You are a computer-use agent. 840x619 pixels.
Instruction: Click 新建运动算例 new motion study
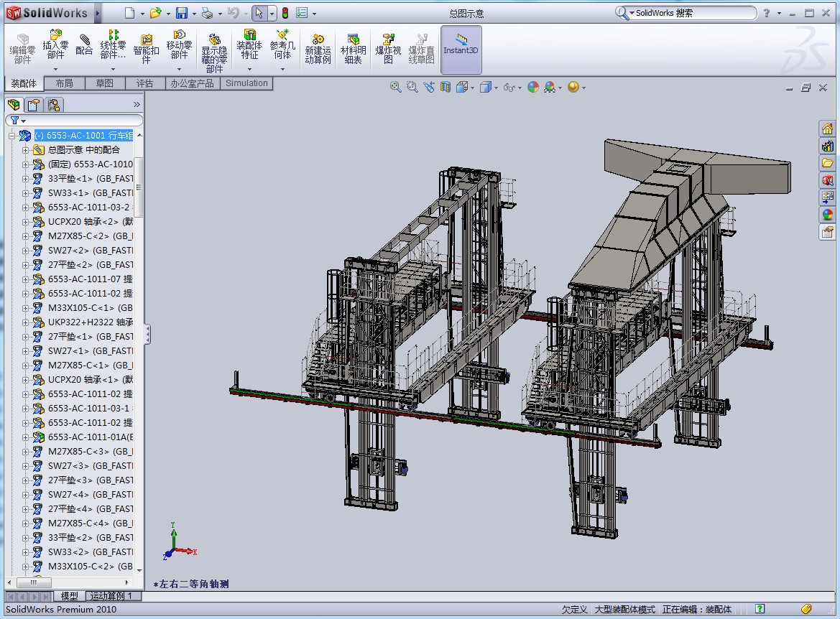[x=318, y=49]
